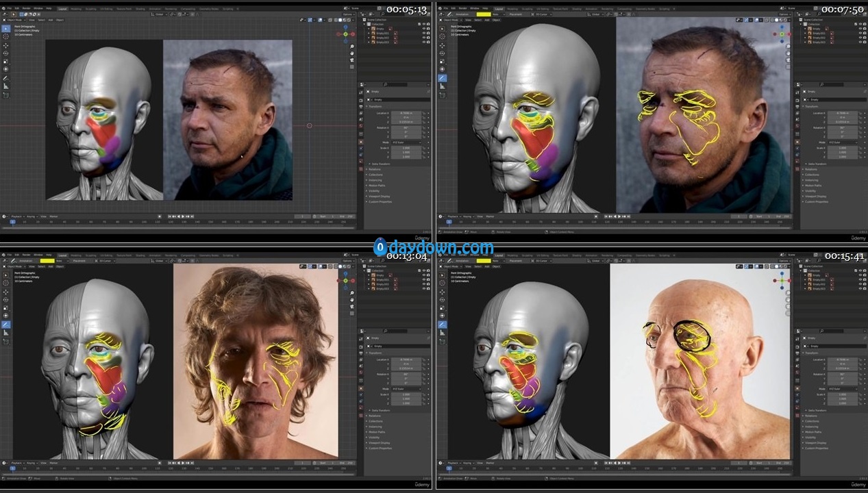Viewport: 868px width, 493px height.
Task: Click camera view gizmo icon in bottom-left viewport
Action: [x=352, y=307]
